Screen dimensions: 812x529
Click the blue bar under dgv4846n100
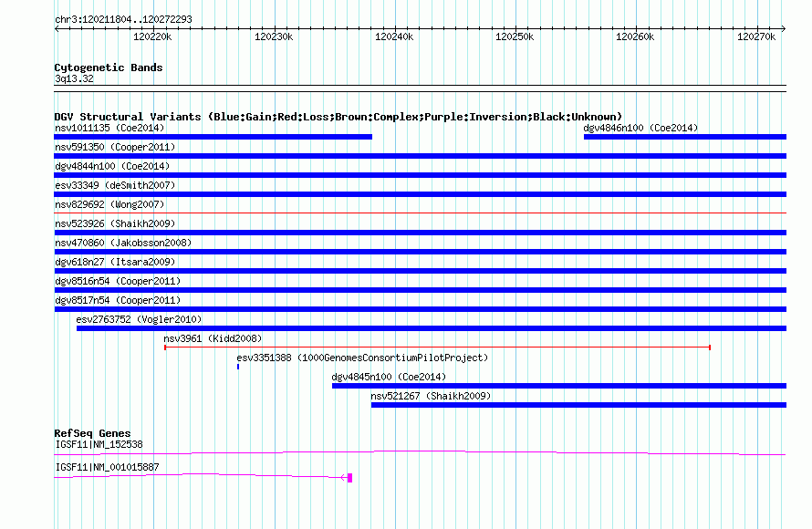pyautogui.click(x=685, y=137)
